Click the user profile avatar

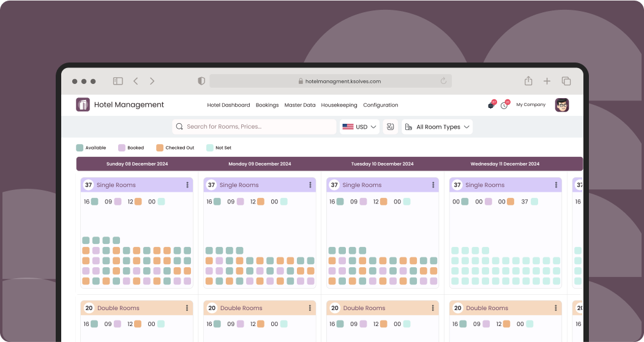(561, 105)
